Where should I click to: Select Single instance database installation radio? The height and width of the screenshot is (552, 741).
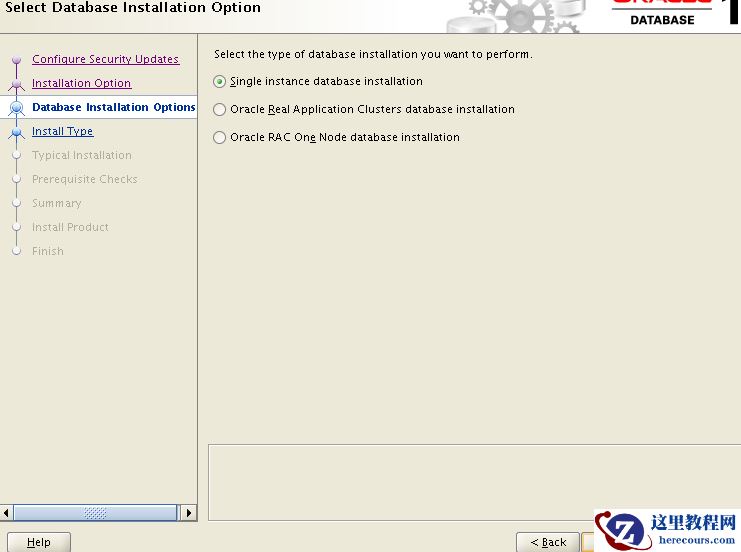pyautogui.click(x=219, y=82)
